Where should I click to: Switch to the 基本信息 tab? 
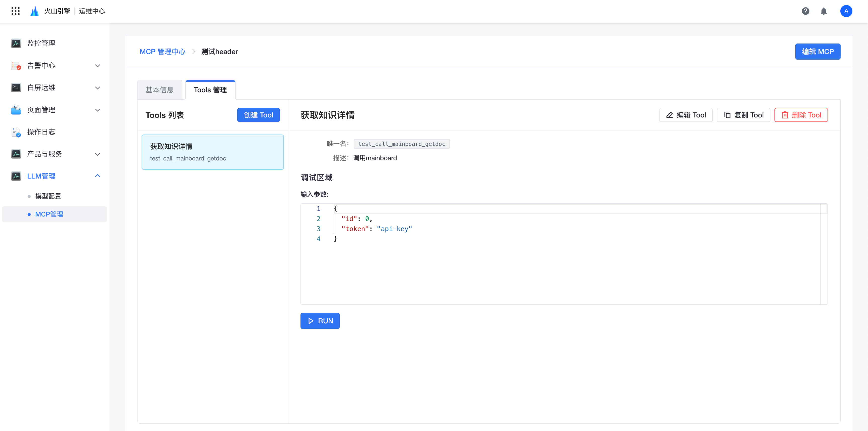160,90
